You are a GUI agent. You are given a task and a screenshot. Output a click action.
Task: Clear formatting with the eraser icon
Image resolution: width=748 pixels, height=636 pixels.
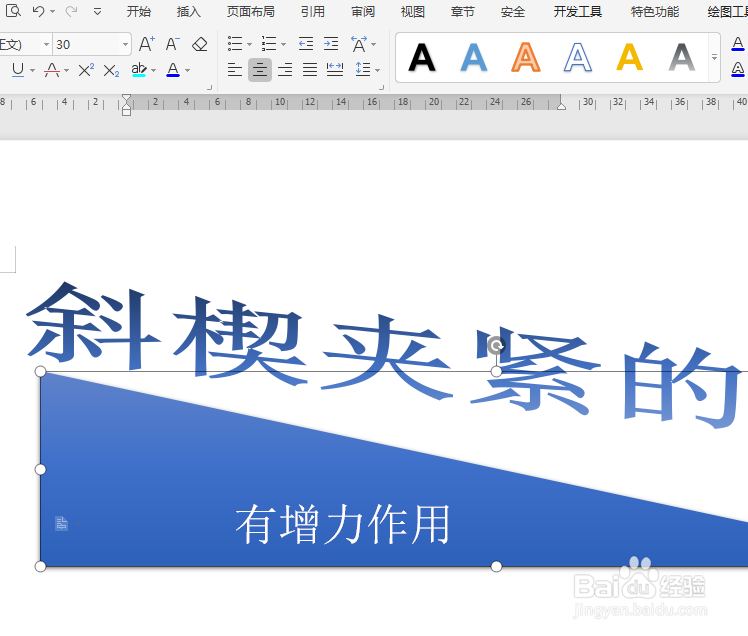point(199,44)
